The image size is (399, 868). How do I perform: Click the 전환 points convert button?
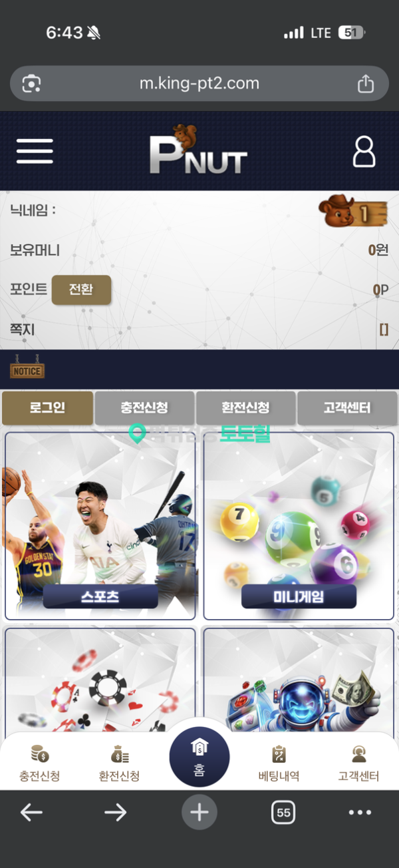click(x=81, y=290)
